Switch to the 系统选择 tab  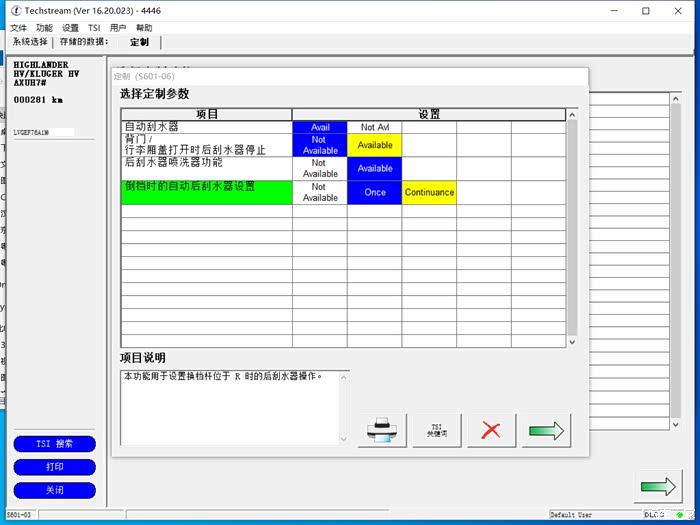pyautogui.click(x=23, y=43)
